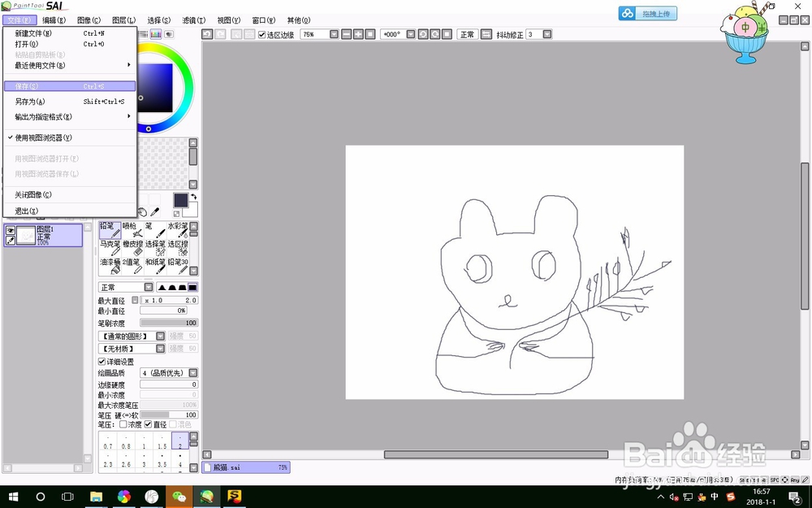This screenshot has width=812, height=508.
Task: Open the 滤镜 menu
Action: 194,20
